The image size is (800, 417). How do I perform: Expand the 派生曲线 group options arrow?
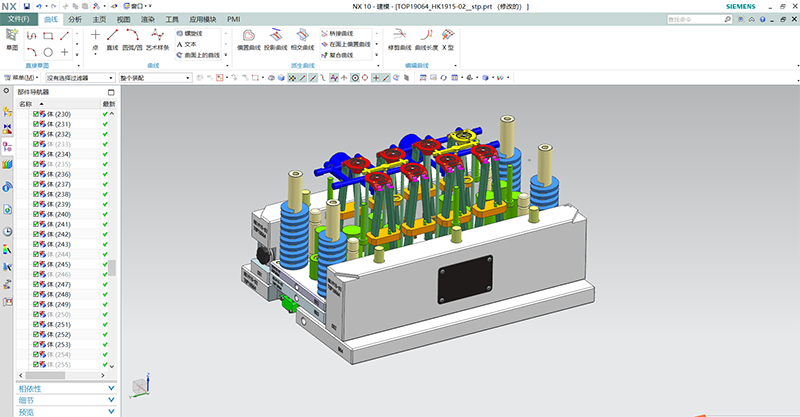click(x=379, y=65)
